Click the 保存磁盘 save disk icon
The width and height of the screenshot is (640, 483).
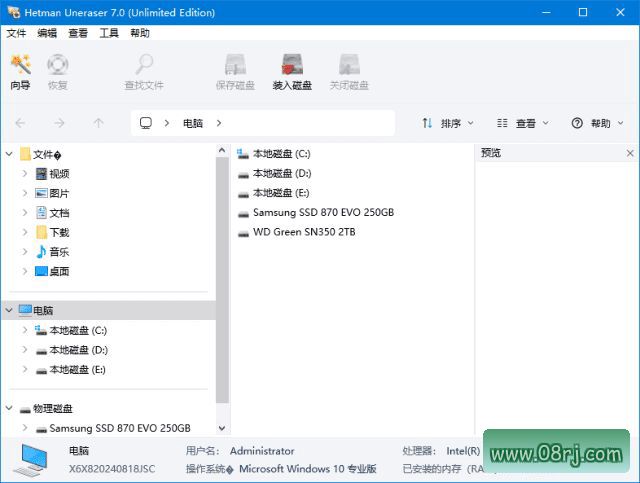click(x=236, y=72)
